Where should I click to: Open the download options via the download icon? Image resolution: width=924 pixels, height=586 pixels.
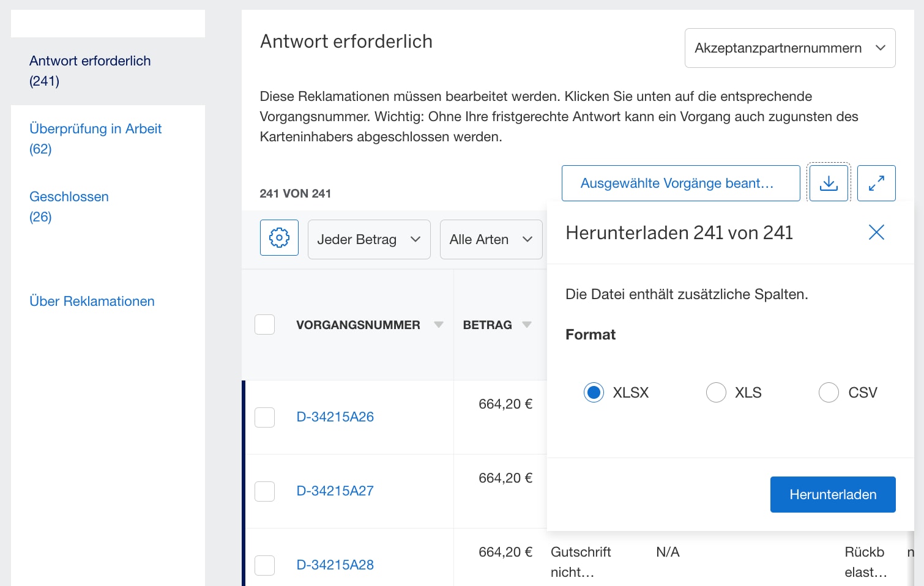(829, 183)
